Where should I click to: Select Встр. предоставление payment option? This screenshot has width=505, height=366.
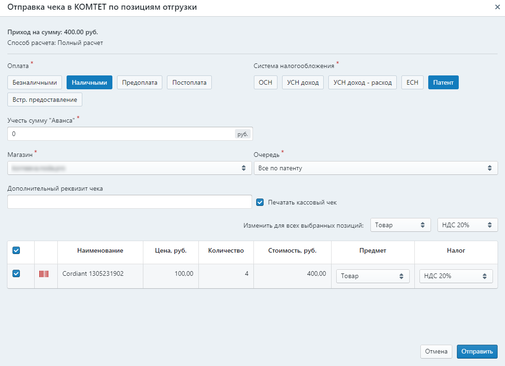pos(45,100)
